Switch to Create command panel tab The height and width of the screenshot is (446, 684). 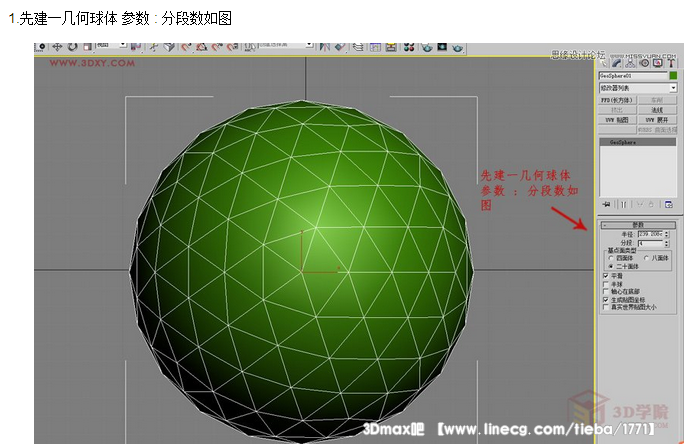click(x=604, y=63)
